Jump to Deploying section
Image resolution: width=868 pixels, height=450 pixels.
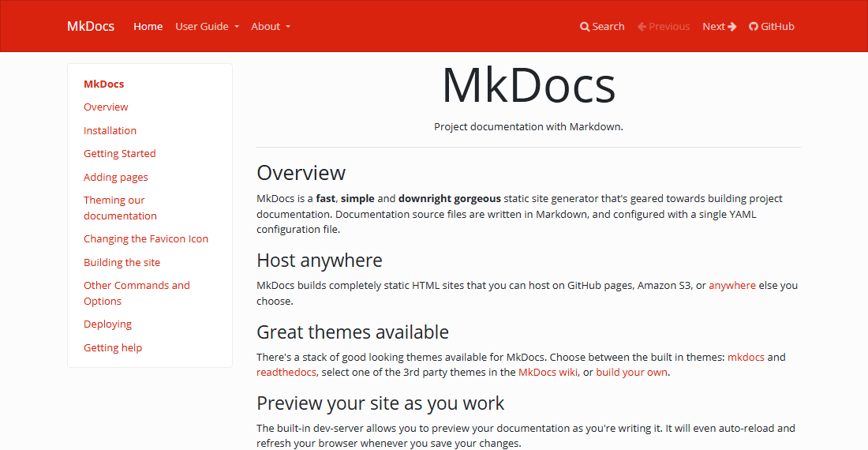coord(107,324)
